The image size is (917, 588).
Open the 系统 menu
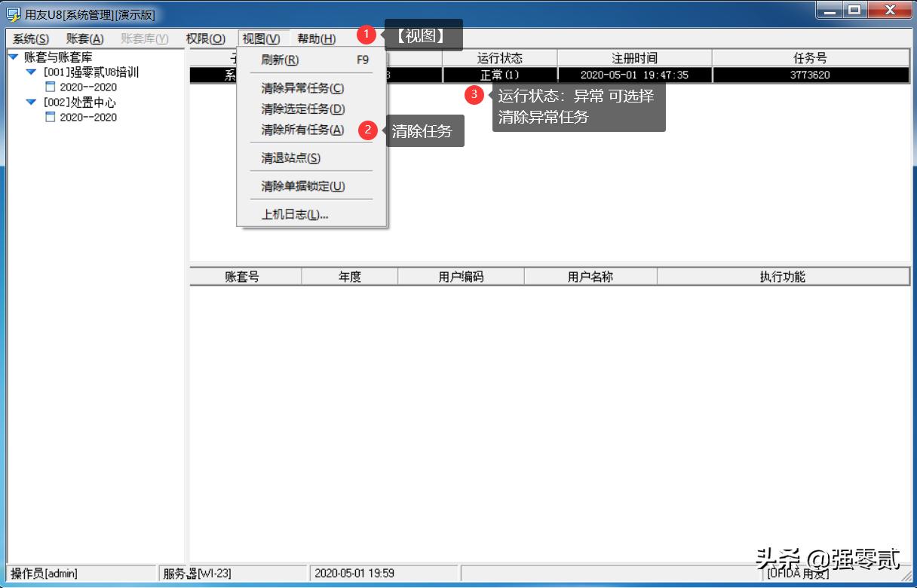[x=28, y=38]
